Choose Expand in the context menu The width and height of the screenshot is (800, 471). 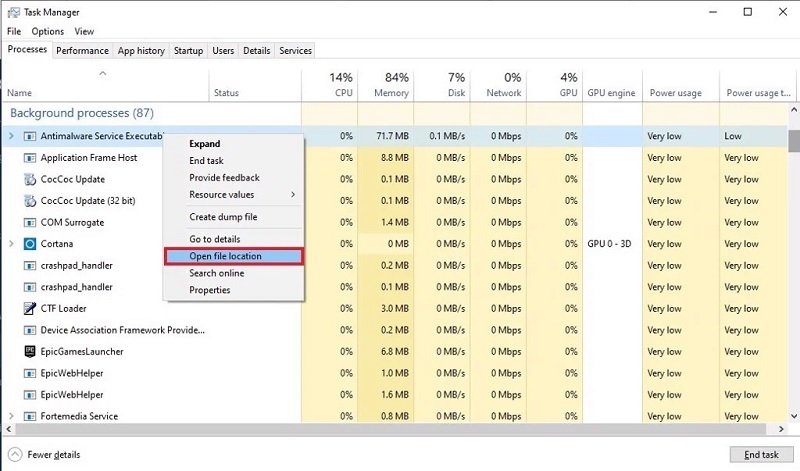click(x=234, y=144)
